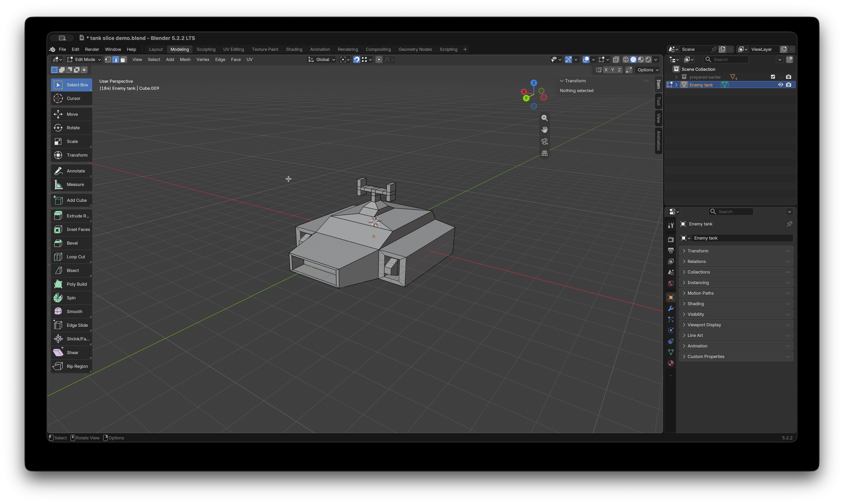Uncheck the prepared earlier collection checkbox

773,77
